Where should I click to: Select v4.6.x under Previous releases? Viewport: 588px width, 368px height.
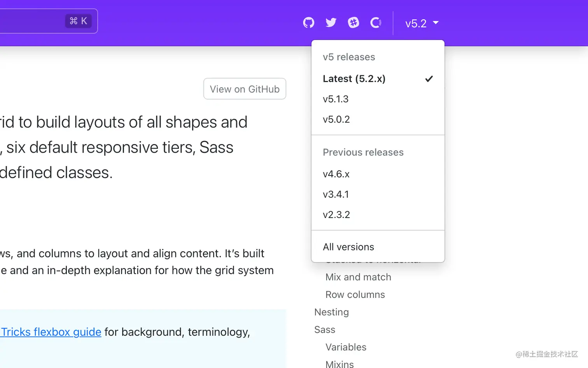(x=335, y=174)
